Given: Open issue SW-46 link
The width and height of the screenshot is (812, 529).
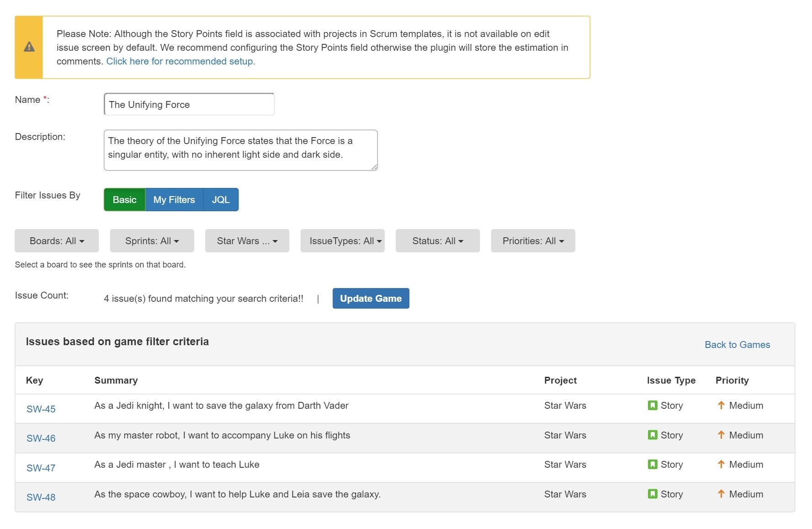Looking at the screenshot, I should click(41, 438).
